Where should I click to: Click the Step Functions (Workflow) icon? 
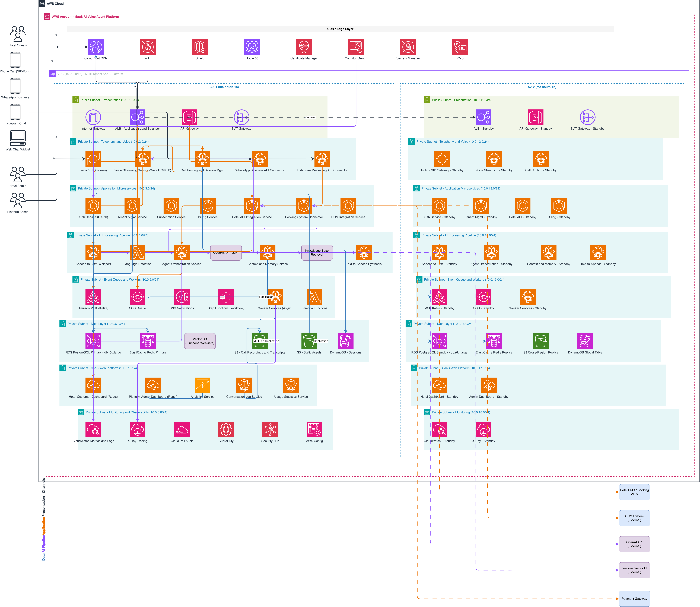(226, 297)
